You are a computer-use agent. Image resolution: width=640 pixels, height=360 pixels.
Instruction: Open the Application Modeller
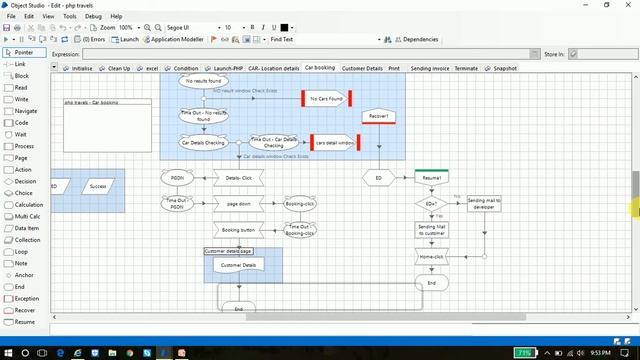pos(173,40)
